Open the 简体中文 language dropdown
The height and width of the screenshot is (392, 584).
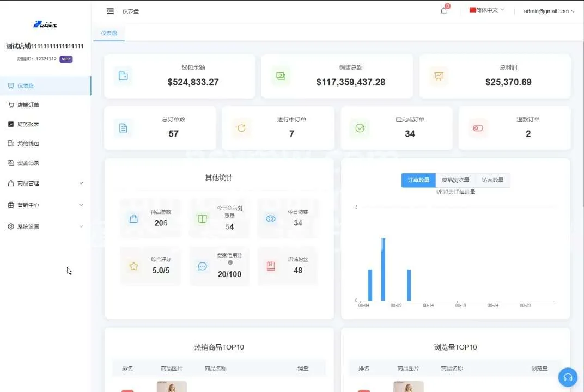click(486, 10)
